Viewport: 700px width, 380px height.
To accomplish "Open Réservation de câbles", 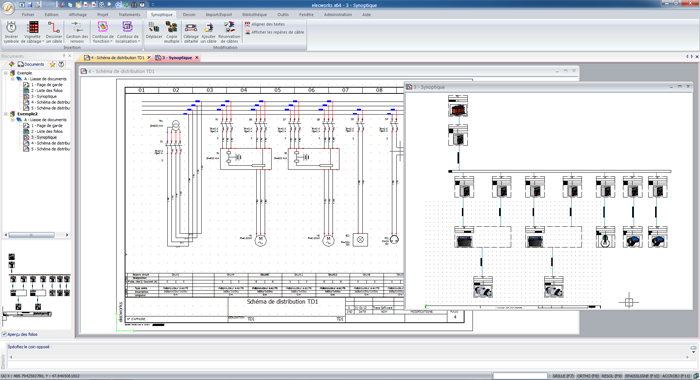I will click(229, 32).
